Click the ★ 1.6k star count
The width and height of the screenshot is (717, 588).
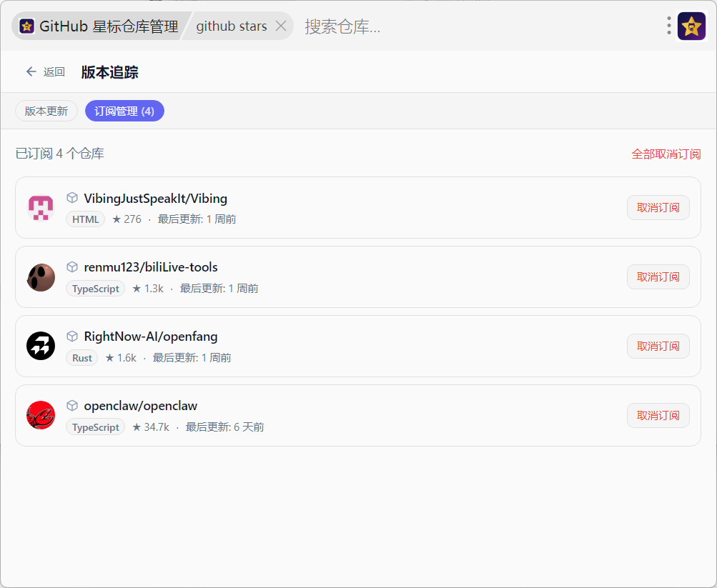coord(121,358)
